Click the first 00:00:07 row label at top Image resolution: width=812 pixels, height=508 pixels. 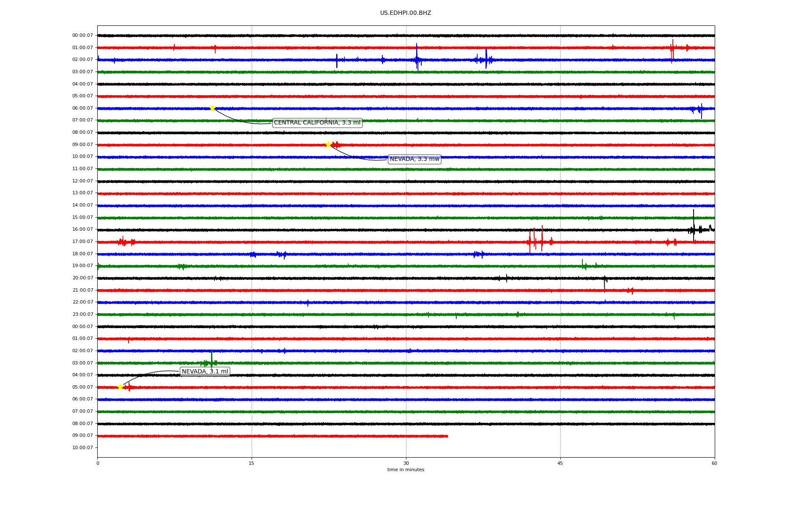(82, 36)
